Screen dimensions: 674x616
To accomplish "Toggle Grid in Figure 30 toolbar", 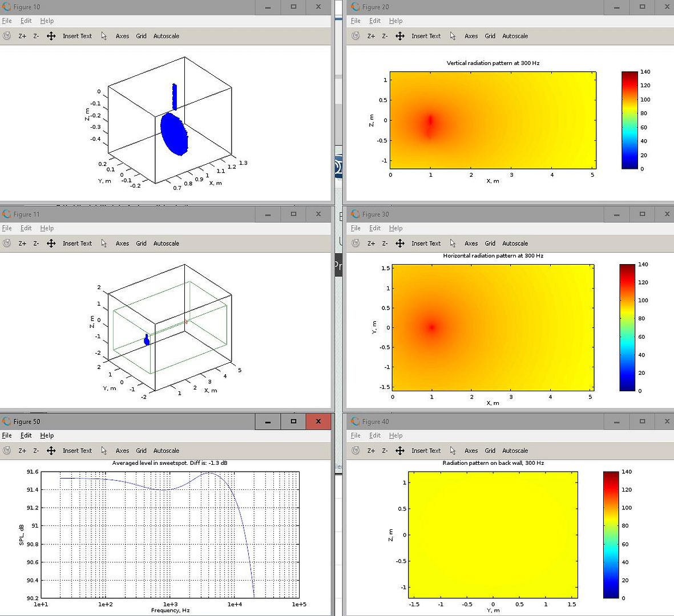I will point(490,244).
